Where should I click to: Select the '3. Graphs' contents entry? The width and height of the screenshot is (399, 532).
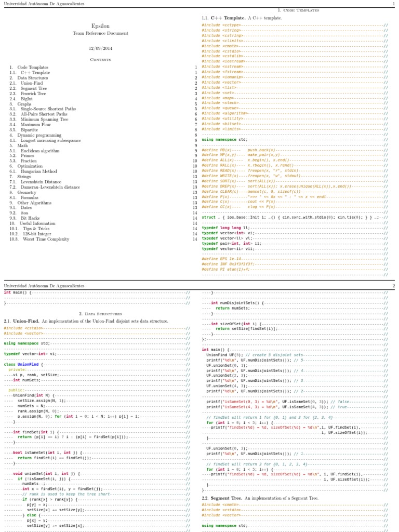coord(20,104)
